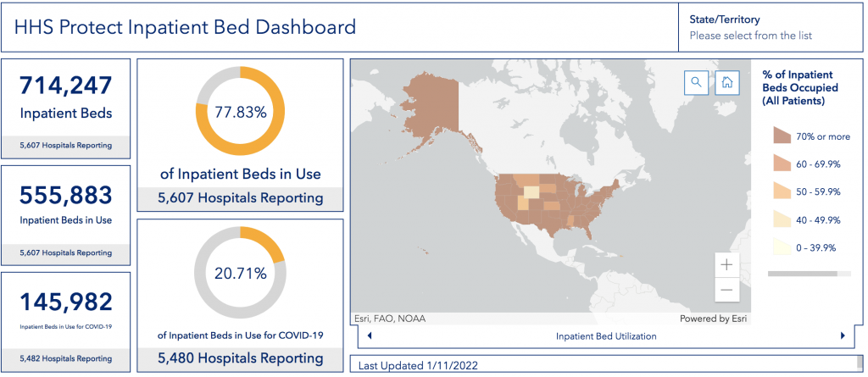The image size is (868, 377).
Task: Zoom out on the map
Action: tap(726, 290)
